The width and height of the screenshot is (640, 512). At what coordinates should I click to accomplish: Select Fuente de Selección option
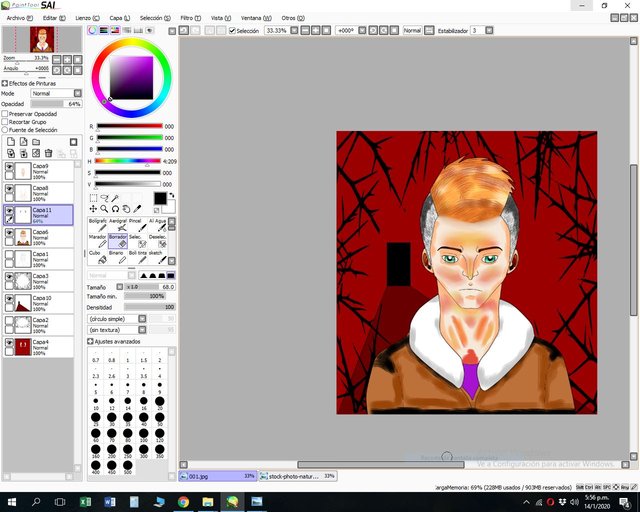coord(5,130)
